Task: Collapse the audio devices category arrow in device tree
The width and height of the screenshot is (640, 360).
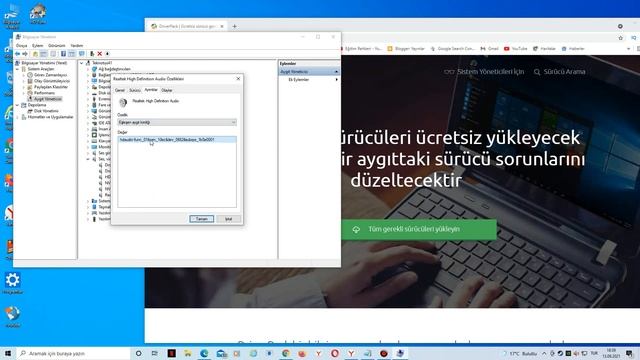Action: (x=88, y=159)
